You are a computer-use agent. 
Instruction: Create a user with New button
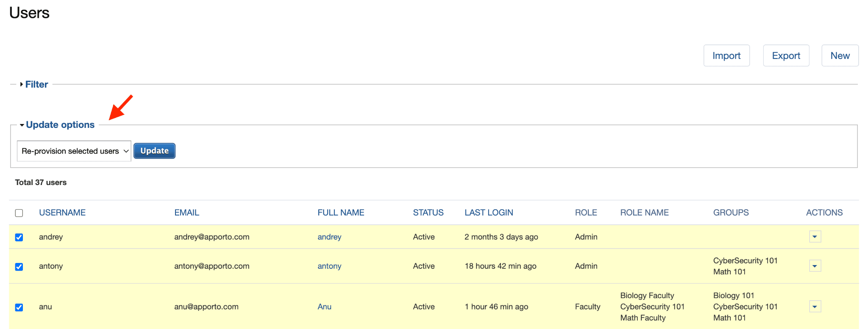click(840, 55)
